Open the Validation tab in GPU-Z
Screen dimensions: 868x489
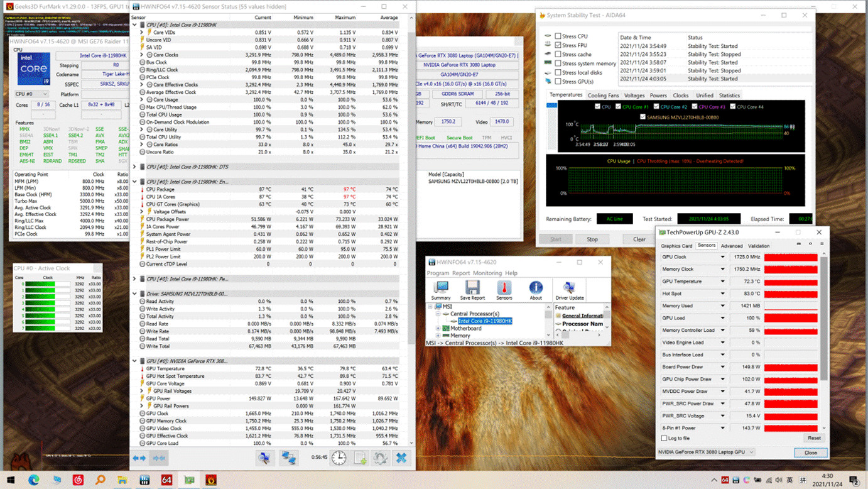(759, 246)
